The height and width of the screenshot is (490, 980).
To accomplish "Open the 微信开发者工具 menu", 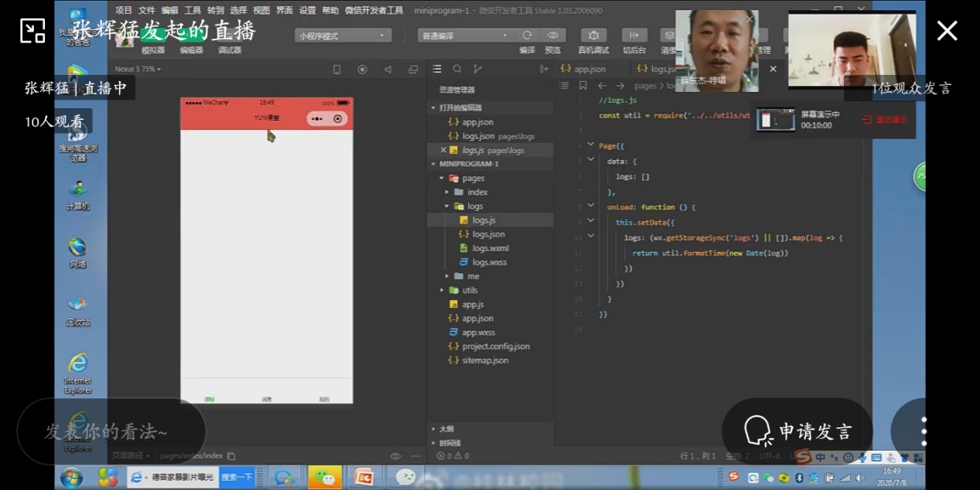I will tap(374, 11).
